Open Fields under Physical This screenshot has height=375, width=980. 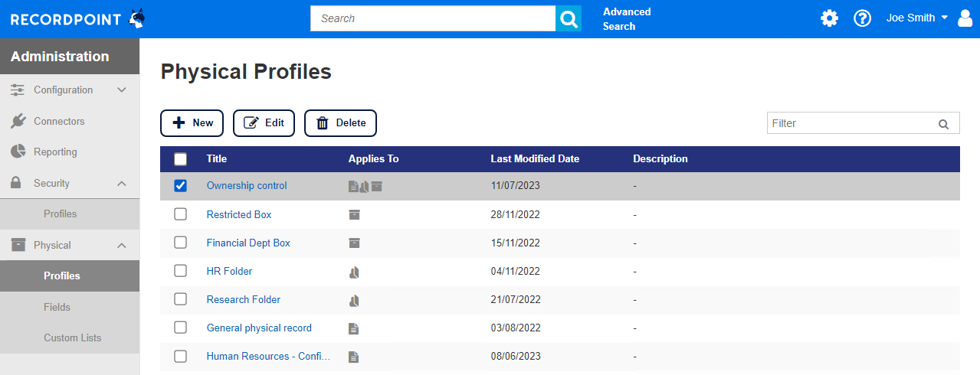(x=70, y=307)
